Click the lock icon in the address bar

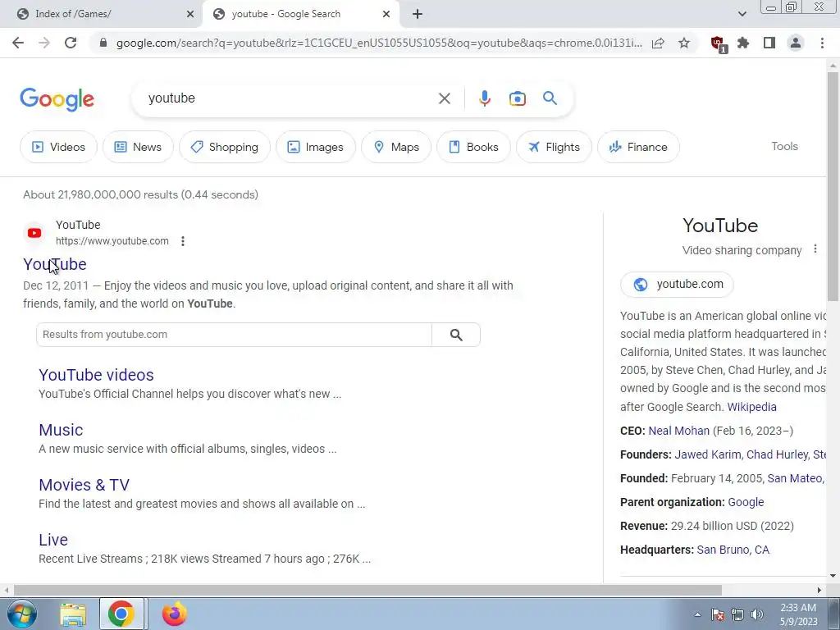point(103,43)
